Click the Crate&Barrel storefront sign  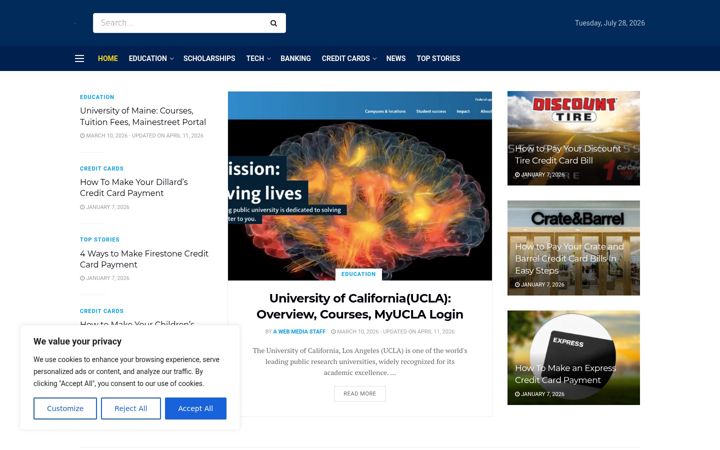577,219
